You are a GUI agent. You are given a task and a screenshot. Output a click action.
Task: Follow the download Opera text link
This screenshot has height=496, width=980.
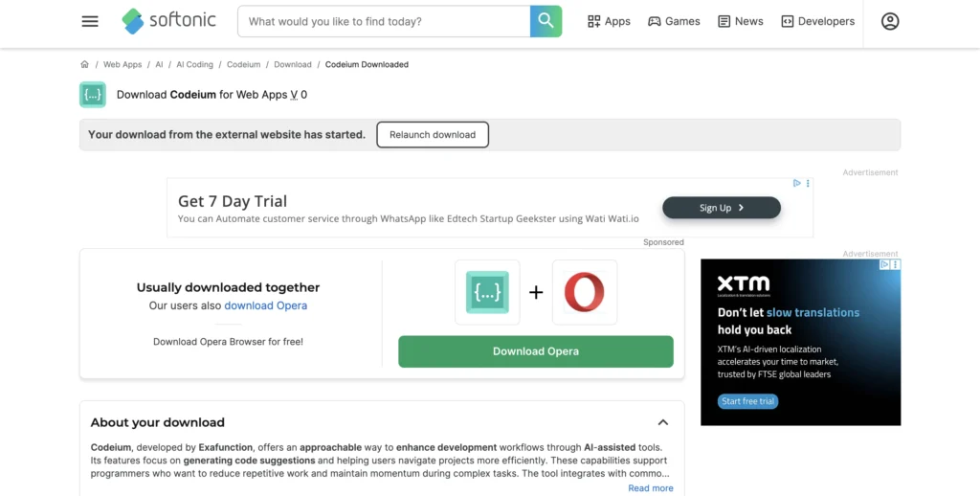(265, 305)
